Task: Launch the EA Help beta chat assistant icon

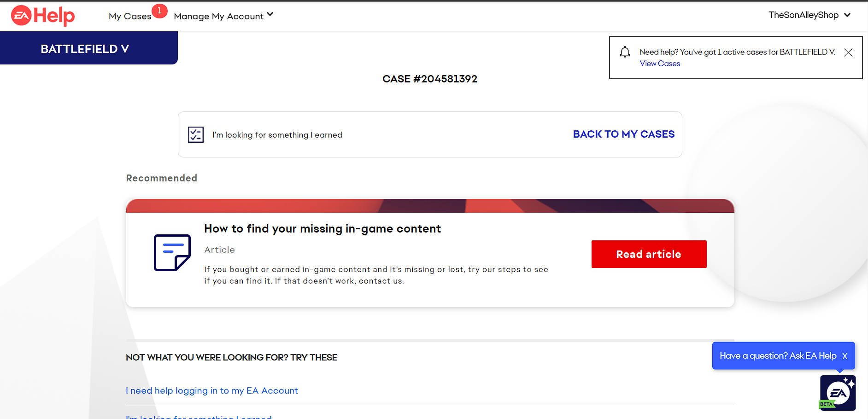Action: 838,393
